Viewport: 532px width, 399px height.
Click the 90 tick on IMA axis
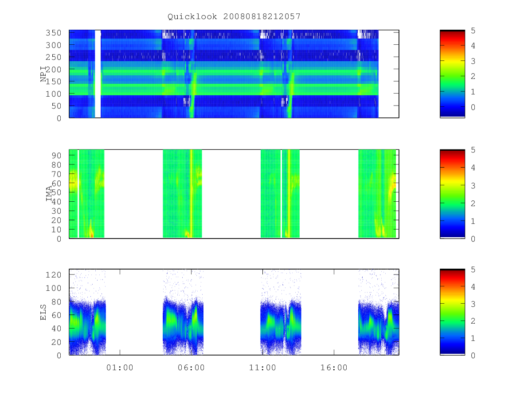(x=57, y=155)
